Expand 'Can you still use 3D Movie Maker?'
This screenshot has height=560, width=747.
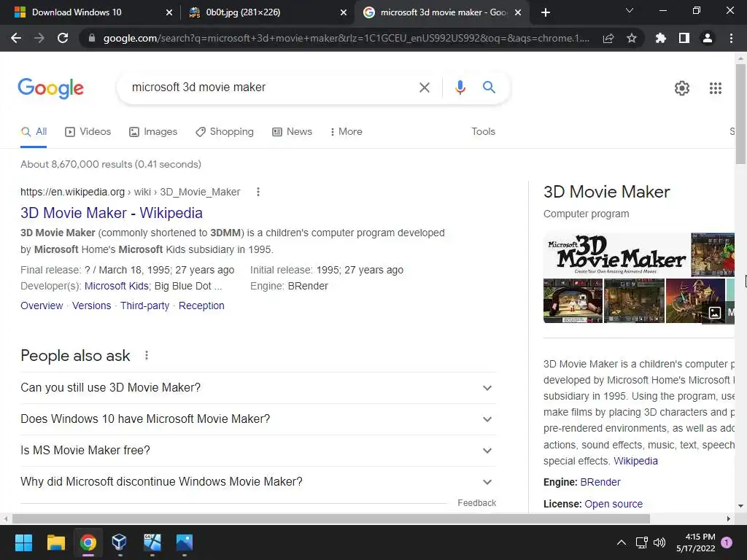[x=258, y=388]
